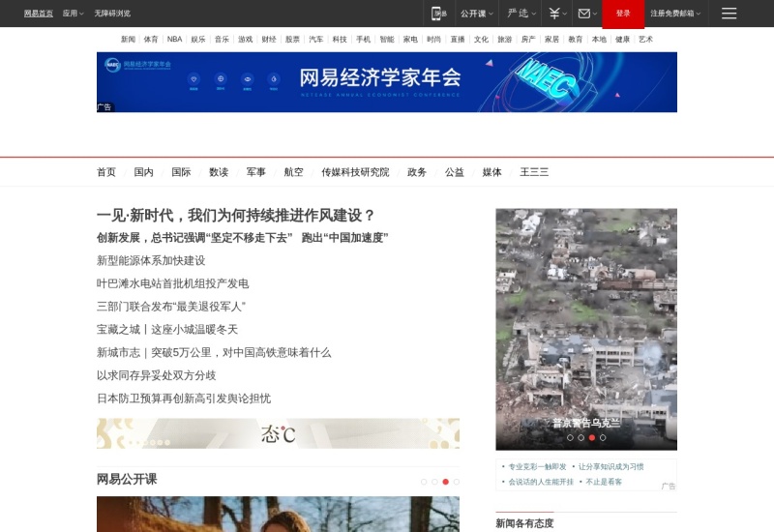Select the 国内 news tab
The image size is (774, 532).
click(143, 172)
